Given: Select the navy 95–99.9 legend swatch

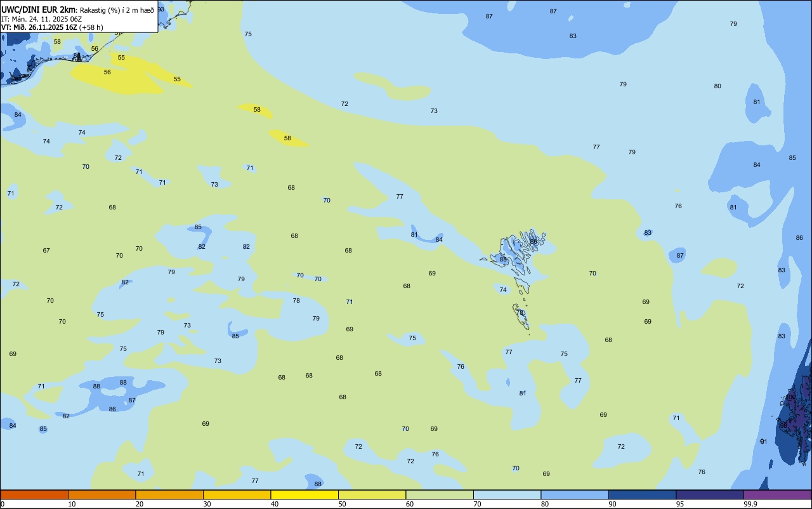Looking at the screenshot, I should tap(710, 494).
